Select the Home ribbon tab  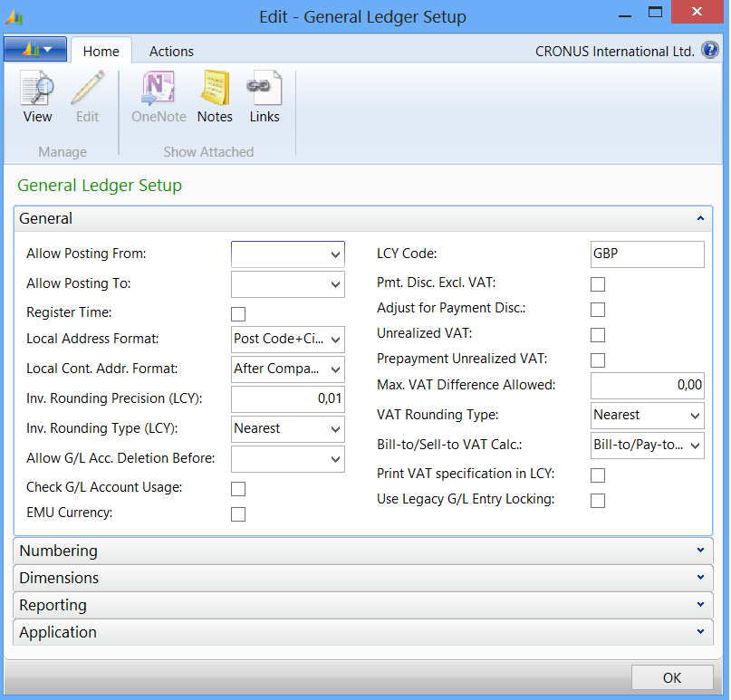pos(101,52)
